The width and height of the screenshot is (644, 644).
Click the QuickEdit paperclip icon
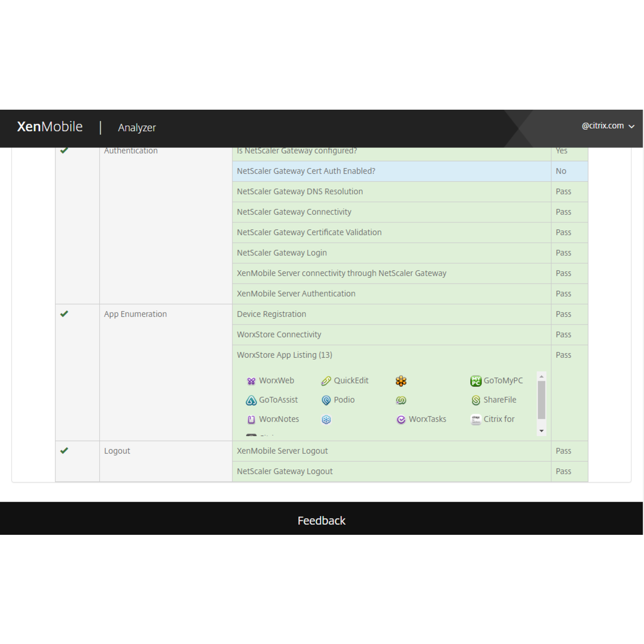(x=326, y=380)
